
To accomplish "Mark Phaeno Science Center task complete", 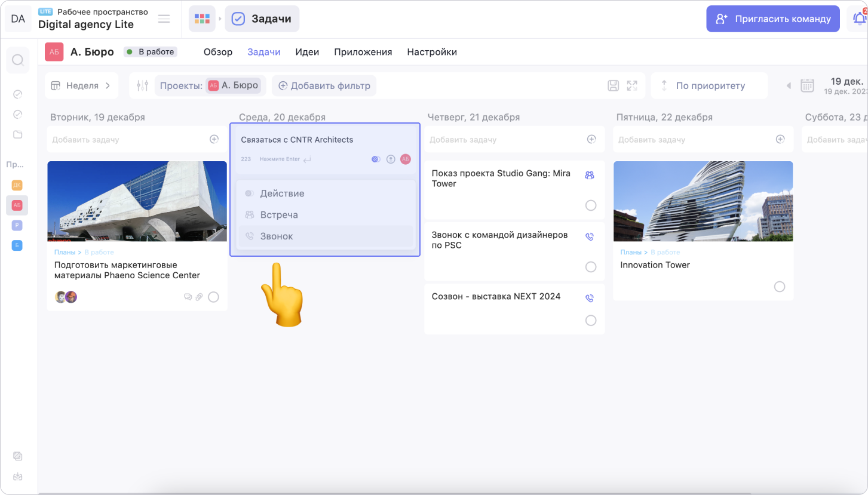I will click(213, 297).
